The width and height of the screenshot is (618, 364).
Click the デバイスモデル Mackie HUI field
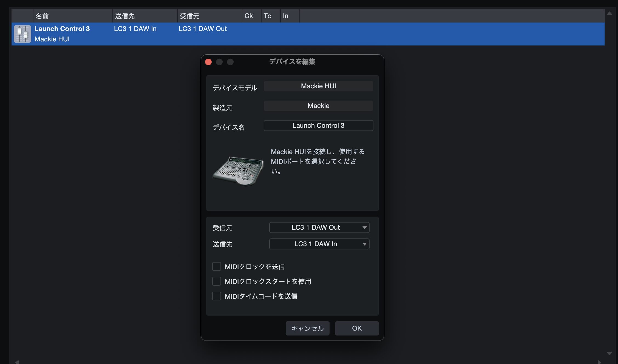tap(318, 86)
